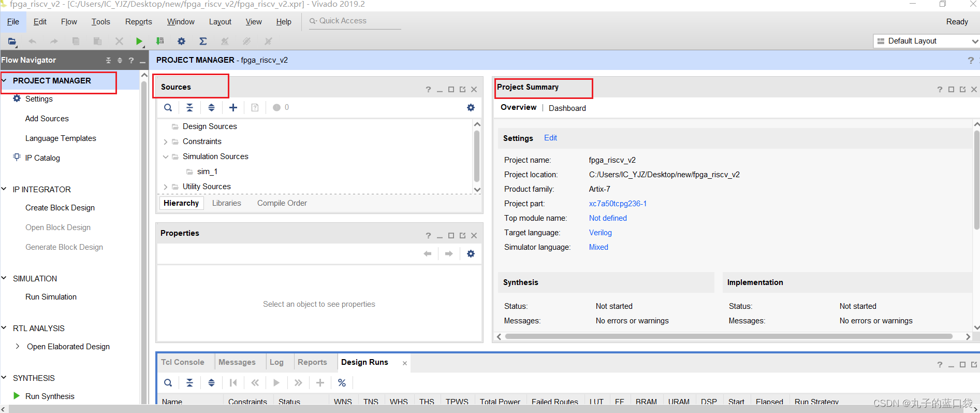Create new run with Design Runs plus icon
The width and height of the screenshot is (980, 413).
click(x=320, y=382)
